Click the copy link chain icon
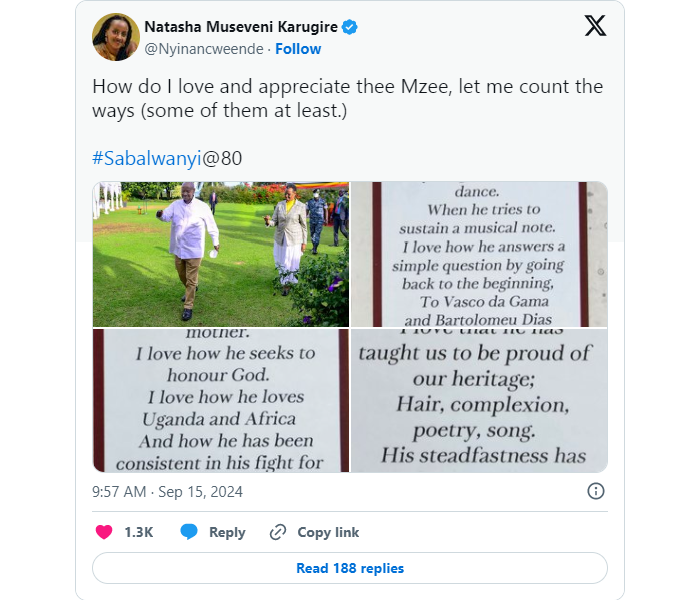The width and height of the screenshot is (700, 600). 278,532
